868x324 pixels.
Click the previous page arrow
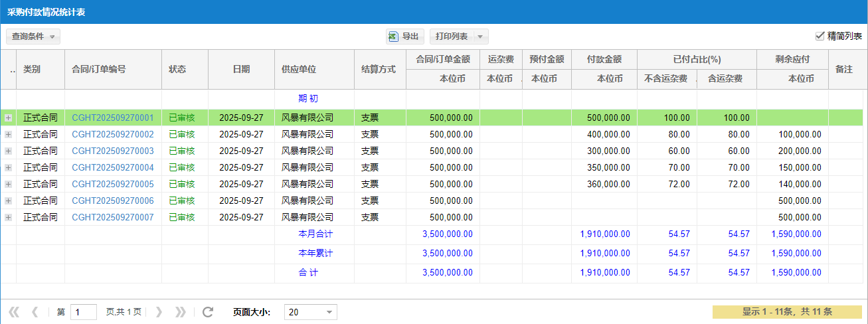coord(35,312)
